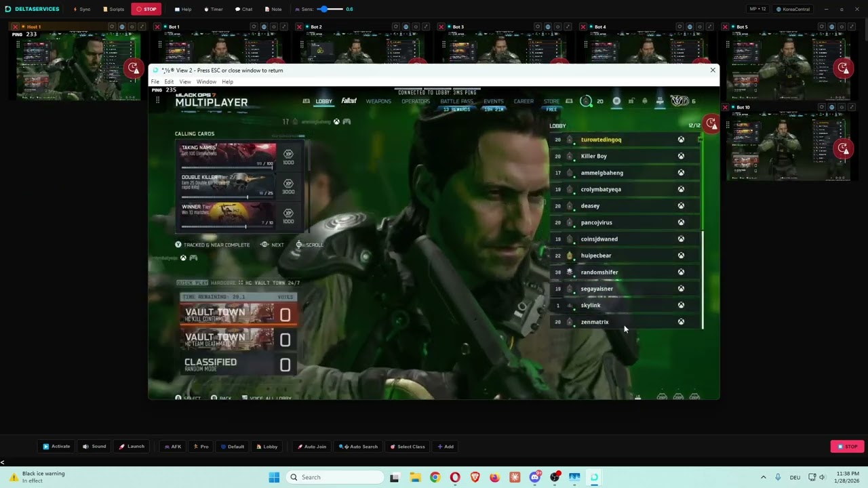
Task: Click the drag handle dots on the Bot 5 thumbnail
Action: pyautogui.click(x=728, y=45)
